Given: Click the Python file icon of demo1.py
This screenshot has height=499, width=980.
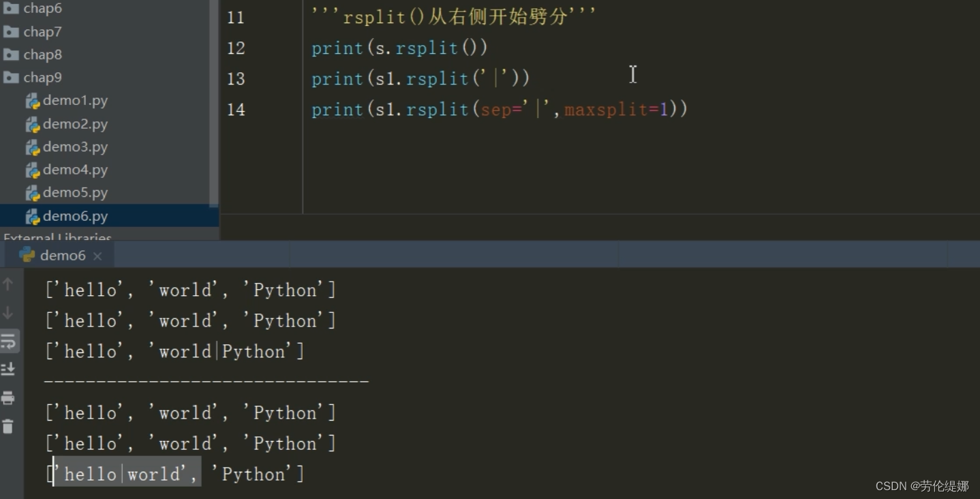Looking at the screenshot, I should pyautogui.click(x=32, y=101).
